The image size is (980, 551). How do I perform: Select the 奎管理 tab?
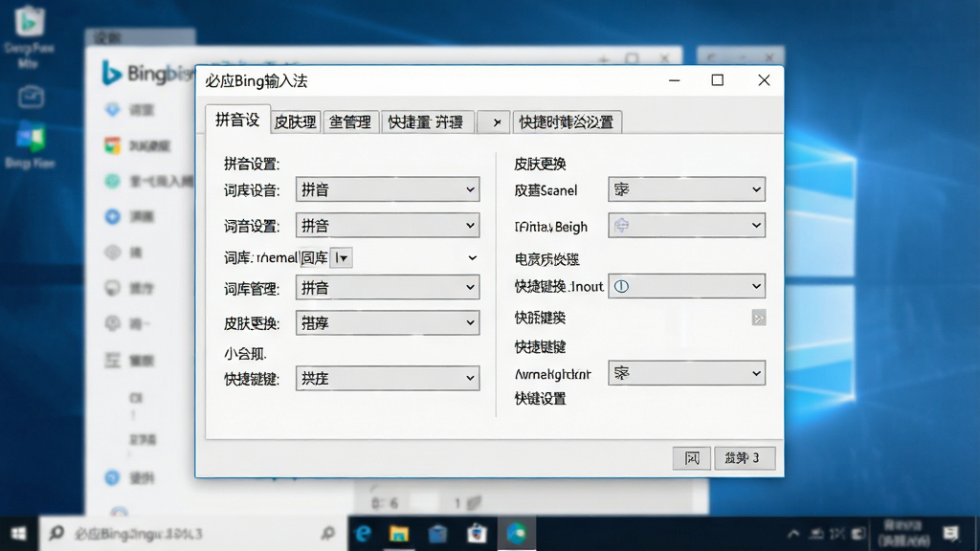350,121
